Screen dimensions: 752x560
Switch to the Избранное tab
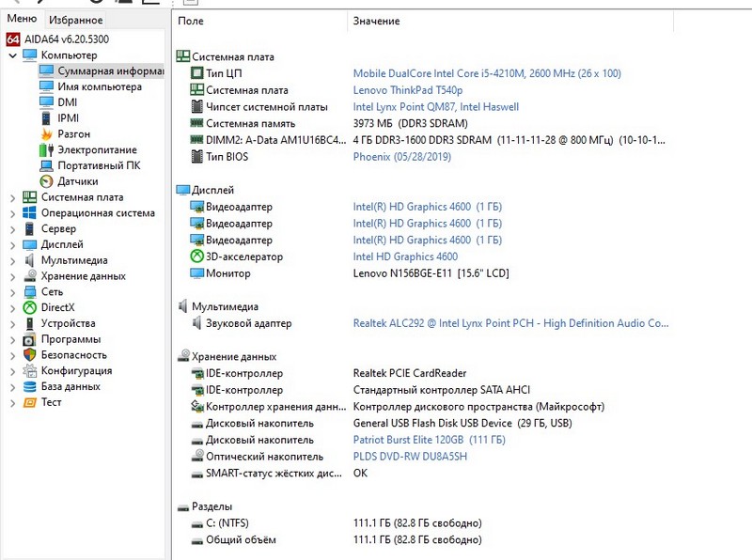(76, 20)
